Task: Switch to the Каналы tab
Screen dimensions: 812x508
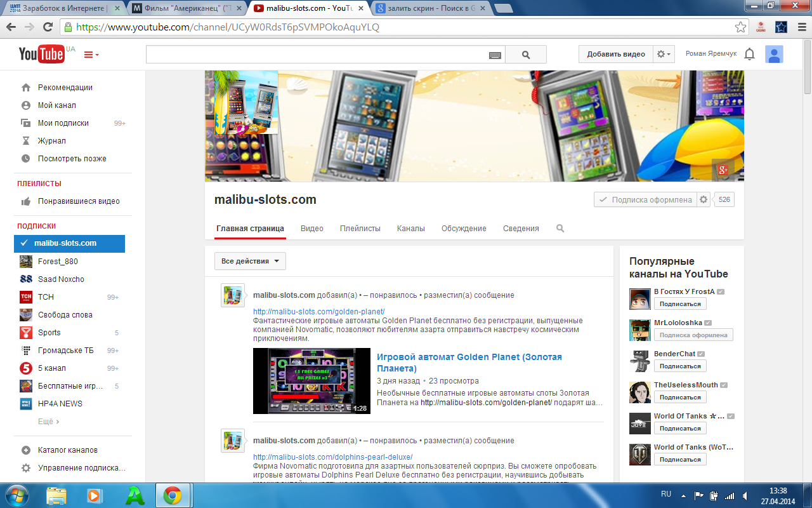Action: pos(411,229)
